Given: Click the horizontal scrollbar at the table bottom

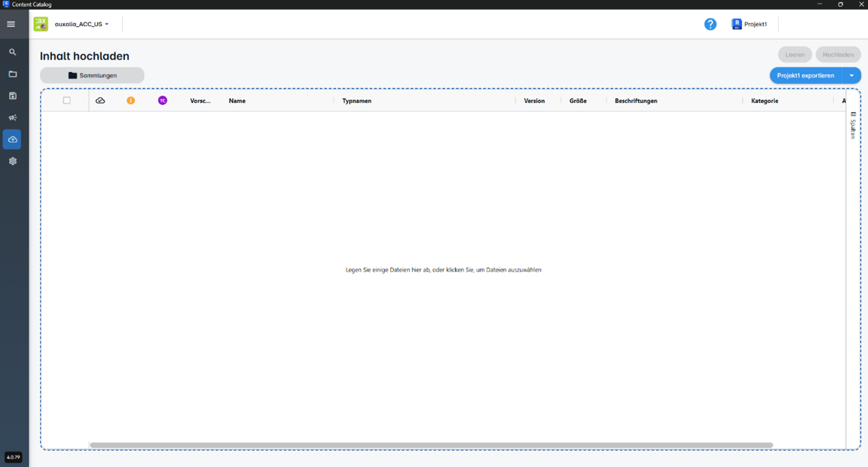Looking at the screenshot, I should point(431,445).
